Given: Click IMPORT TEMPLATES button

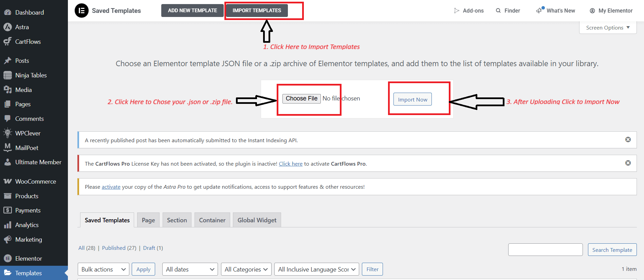Looking at the screenshot, I should click(257, 11).
